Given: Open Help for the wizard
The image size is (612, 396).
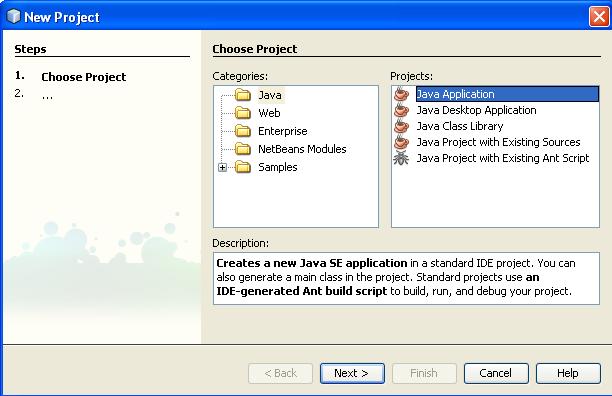Looking at the screenshot, I should 568,373.
